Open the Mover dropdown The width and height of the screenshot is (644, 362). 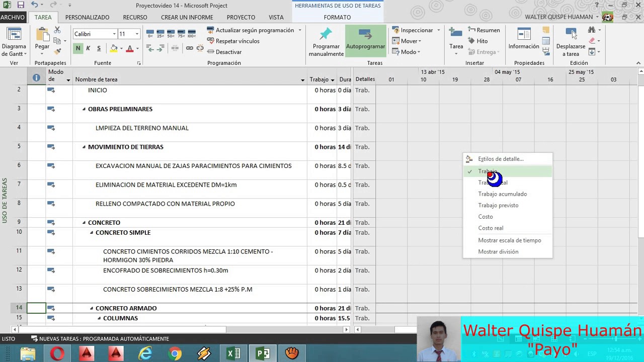(x=406, y=41)
